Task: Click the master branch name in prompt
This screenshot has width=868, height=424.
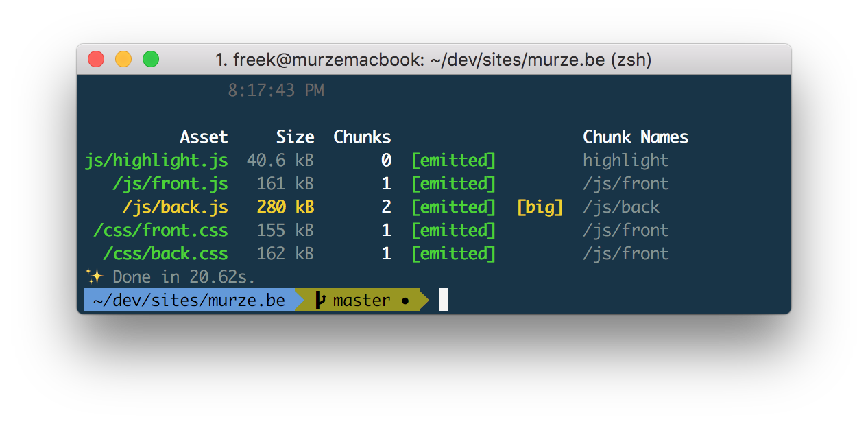Action: 361,301
